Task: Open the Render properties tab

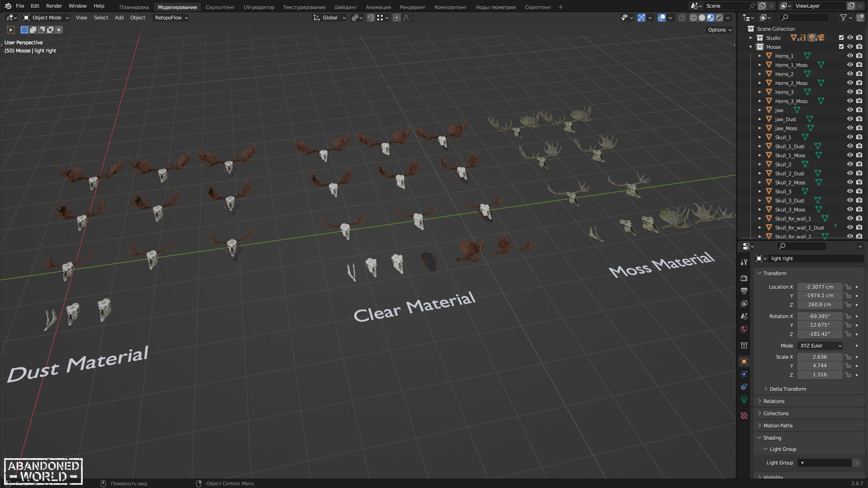Action: pyautogui.click(x=744, y=278)
